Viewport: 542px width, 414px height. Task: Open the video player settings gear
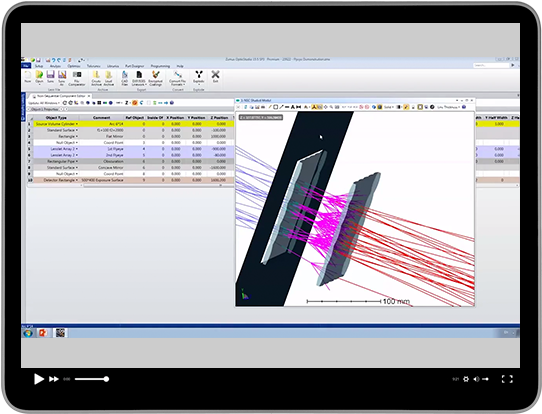point(466,379)
